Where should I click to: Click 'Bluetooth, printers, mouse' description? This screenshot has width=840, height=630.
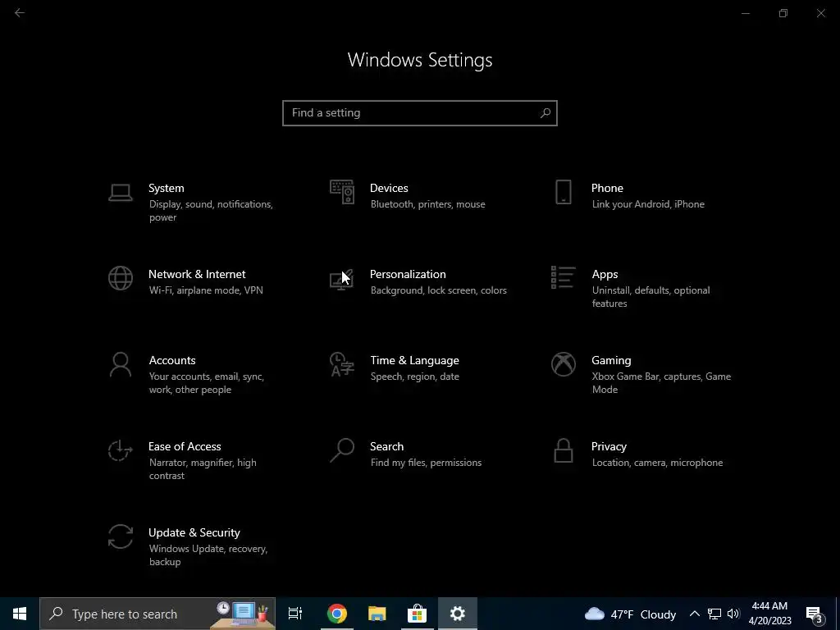(428, 204)
